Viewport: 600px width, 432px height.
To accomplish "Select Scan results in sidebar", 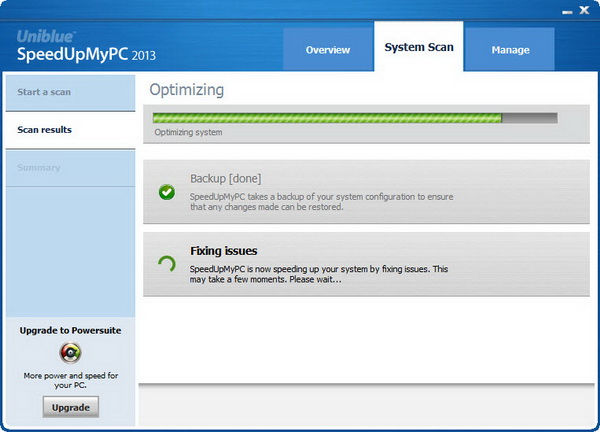I will 70,130.
